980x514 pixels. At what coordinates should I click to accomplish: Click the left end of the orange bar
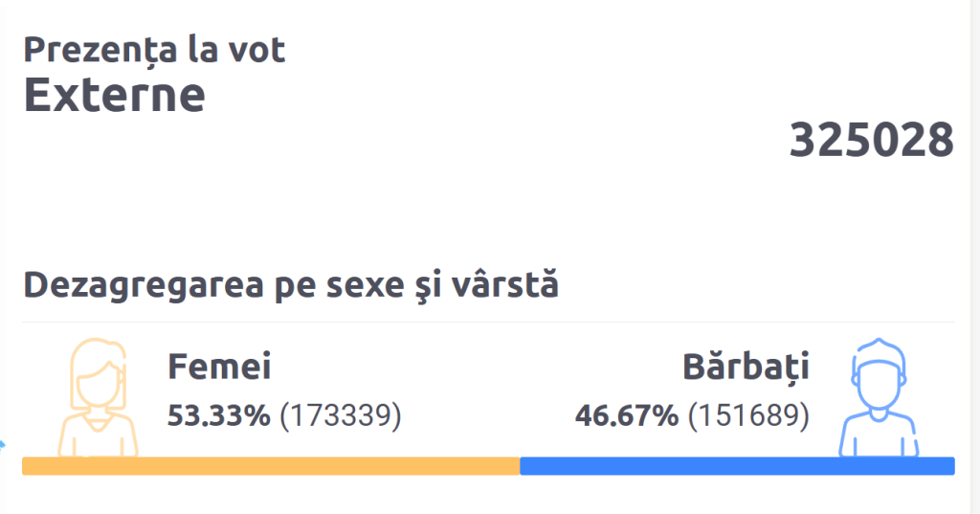tap(27, 466)
